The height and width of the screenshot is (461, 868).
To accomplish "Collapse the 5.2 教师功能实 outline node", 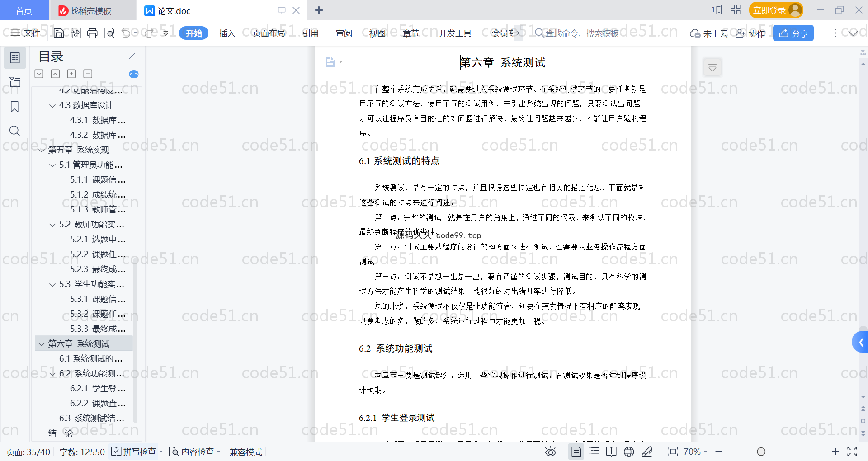I will [52, 225].
